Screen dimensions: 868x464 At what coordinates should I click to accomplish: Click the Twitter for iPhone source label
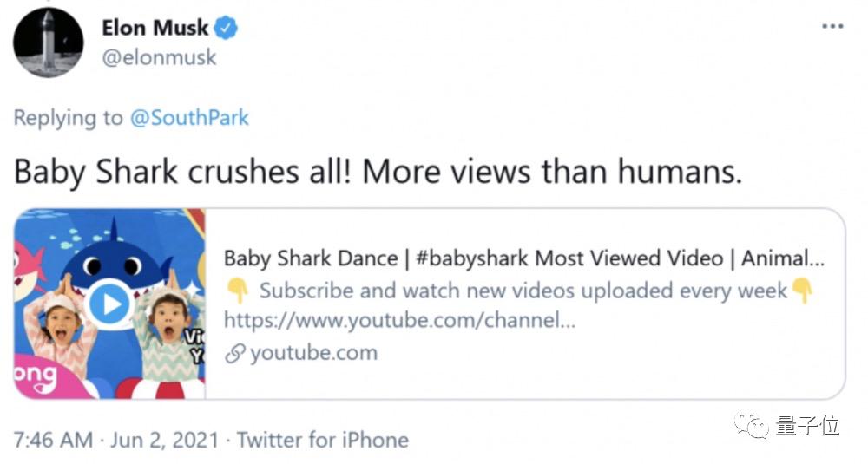click(322, 440)
